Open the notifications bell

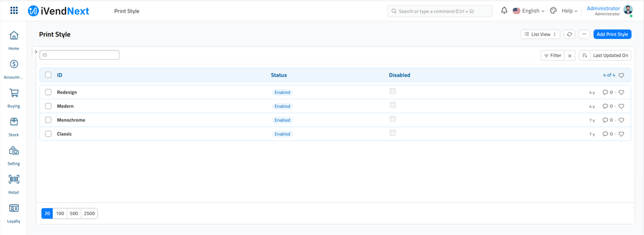click(504, 11)
